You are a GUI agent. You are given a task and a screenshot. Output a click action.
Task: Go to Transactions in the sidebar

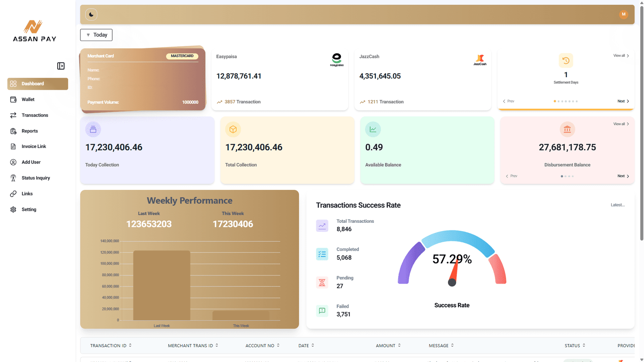point(35,115)
